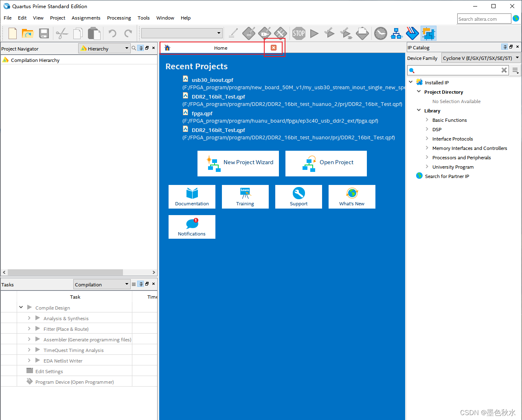Open recent project fpga.qpf
The width and height of the screenshot is (522, 420).
pyautogui.click(x=202, y=113)
